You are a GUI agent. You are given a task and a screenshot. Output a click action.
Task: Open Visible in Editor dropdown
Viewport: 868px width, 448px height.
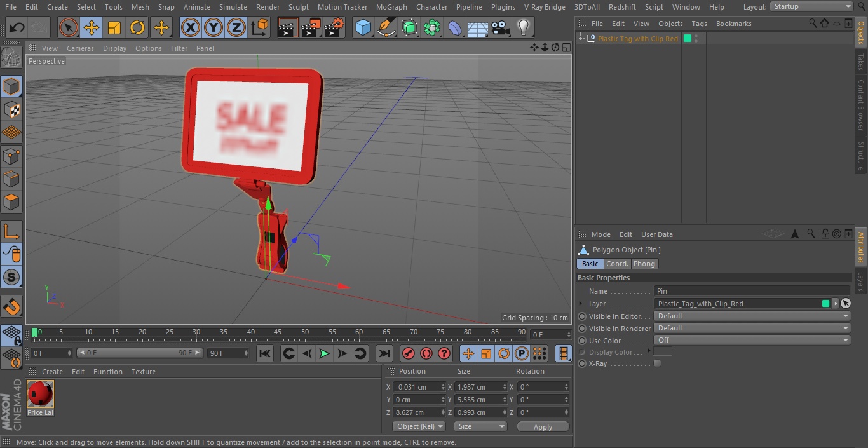click(x=752, y=316)
